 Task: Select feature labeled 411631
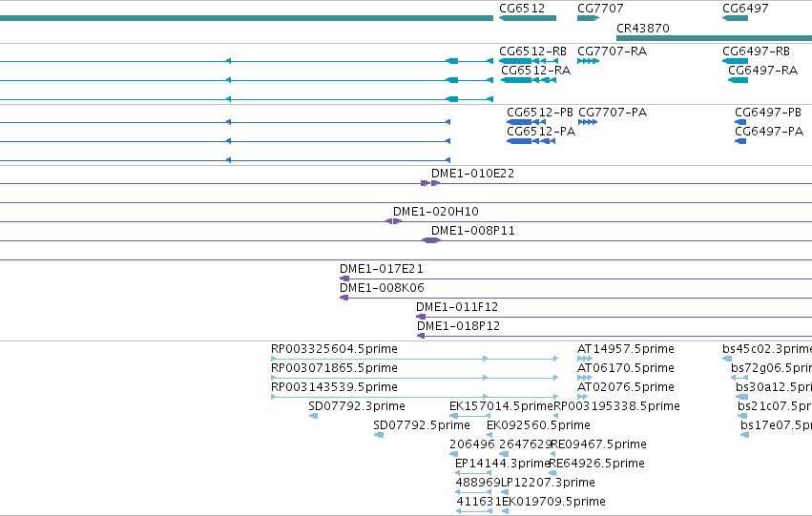point(474,511)
